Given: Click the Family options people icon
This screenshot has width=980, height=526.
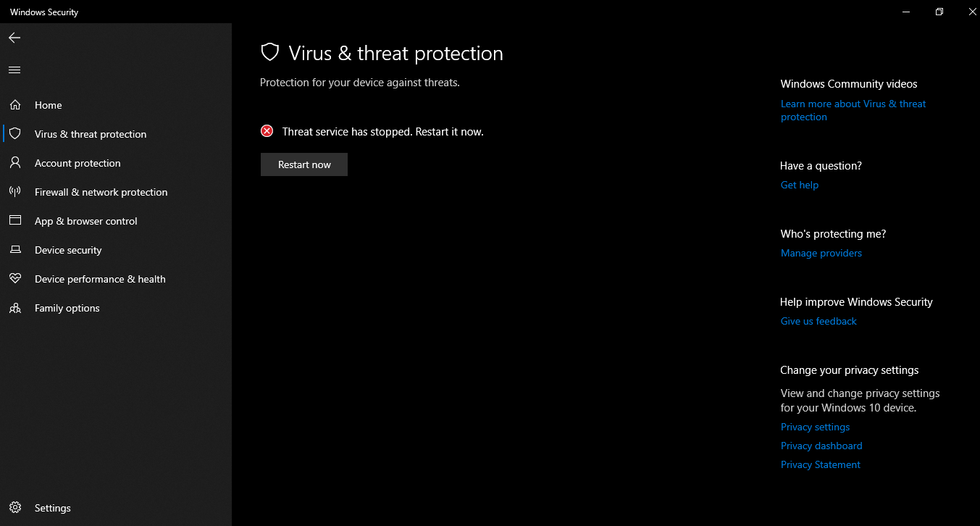Looking at the screenshot, I should [15, 308].
